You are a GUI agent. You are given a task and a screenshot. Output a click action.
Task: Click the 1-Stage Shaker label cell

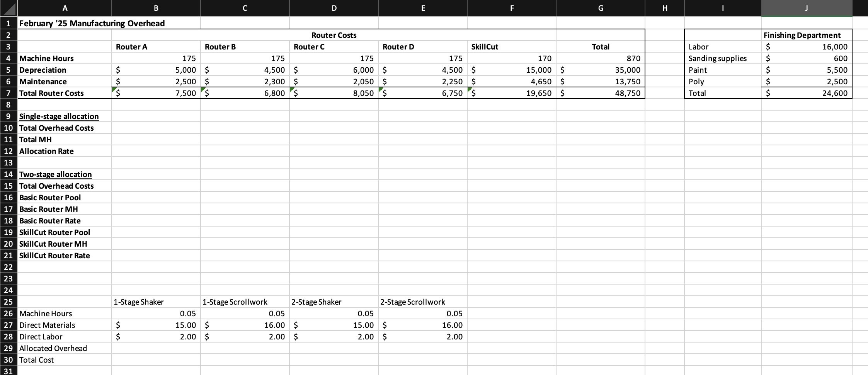click(x=156, y=302)
